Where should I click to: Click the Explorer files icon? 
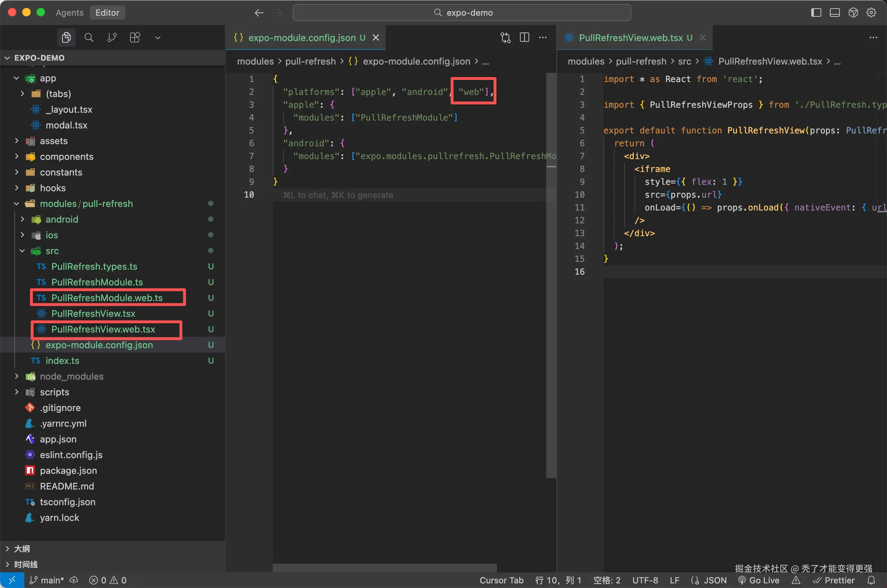[x=66, y=37]
